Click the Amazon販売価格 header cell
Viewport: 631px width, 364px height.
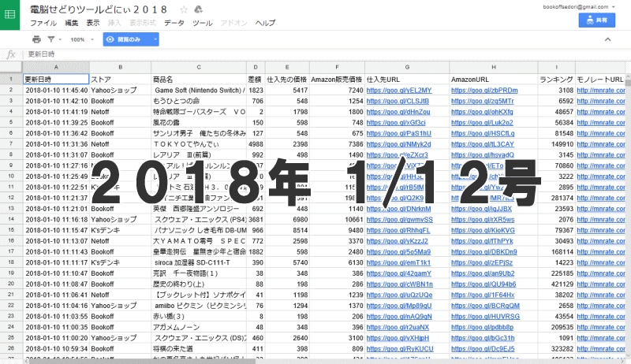[338, 79]
